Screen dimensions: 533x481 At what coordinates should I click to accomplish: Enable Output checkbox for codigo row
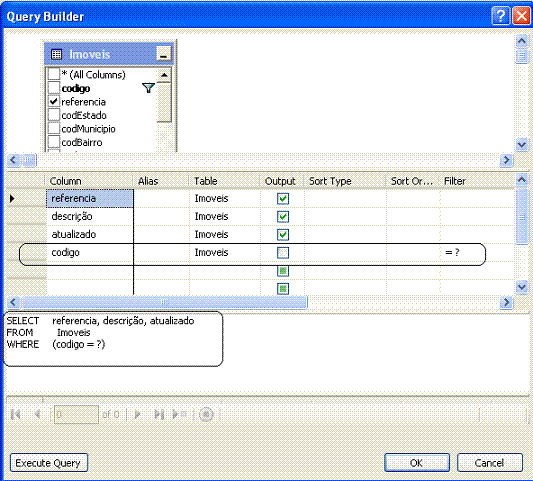[283, 253]
